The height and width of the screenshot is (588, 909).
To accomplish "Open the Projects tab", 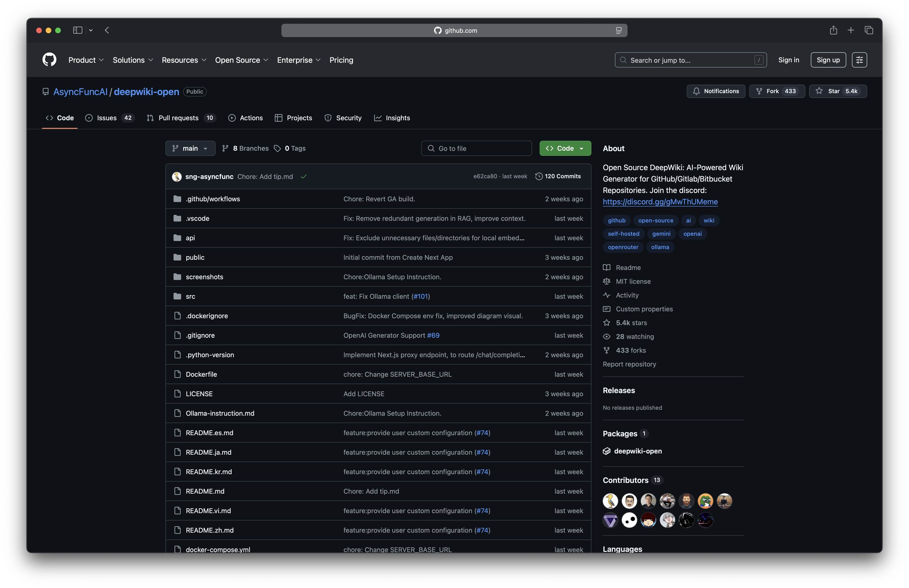I will (293, 118).
